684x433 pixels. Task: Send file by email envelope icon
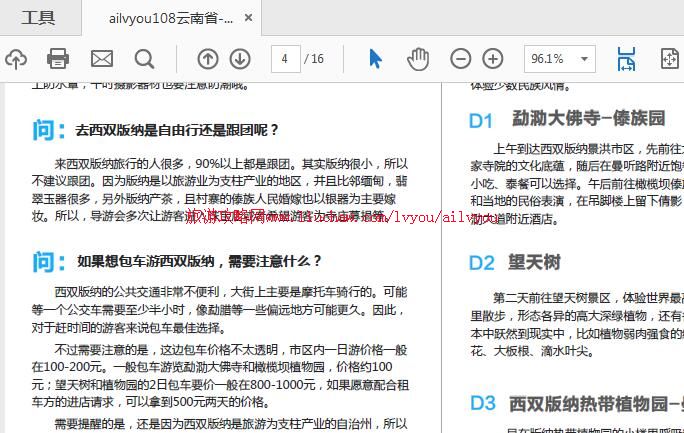pyautogui.click(x=102, y=59)
